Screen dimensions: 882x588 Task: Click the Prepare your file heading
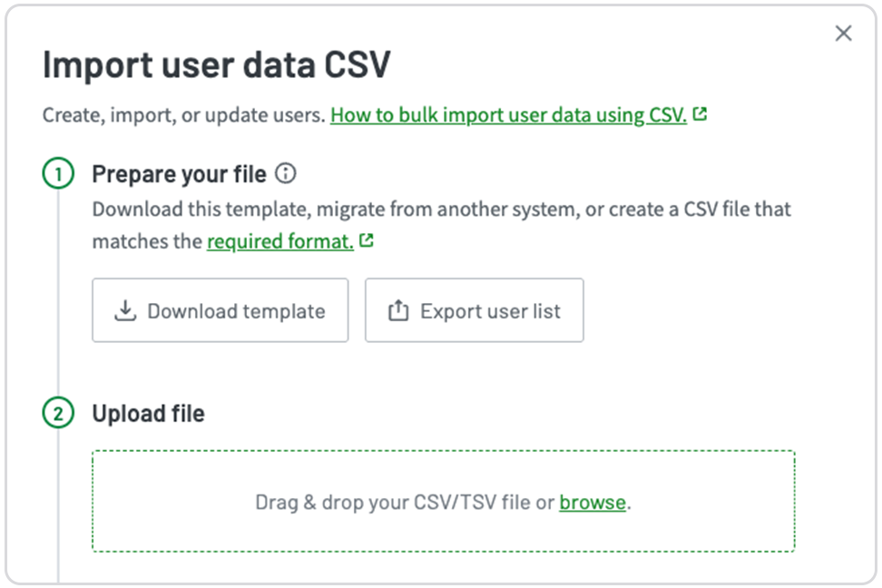click(179, 173)
